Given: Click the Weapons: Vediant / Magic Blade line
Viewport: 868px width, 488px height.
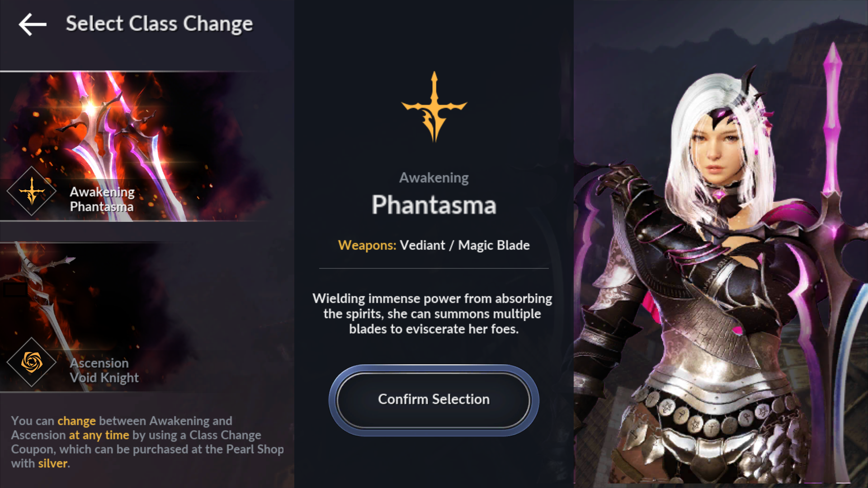Looking at the screenshot, I should tap(434, 245).
